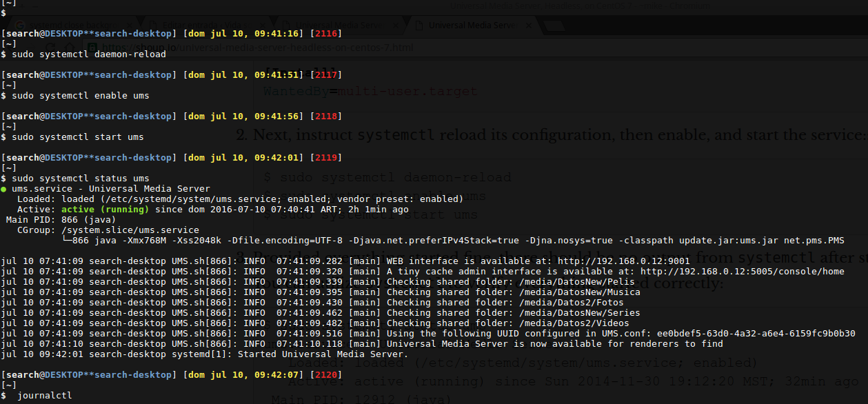Click 'ums.service - Universal Media Server' status header

pos(111,188)
